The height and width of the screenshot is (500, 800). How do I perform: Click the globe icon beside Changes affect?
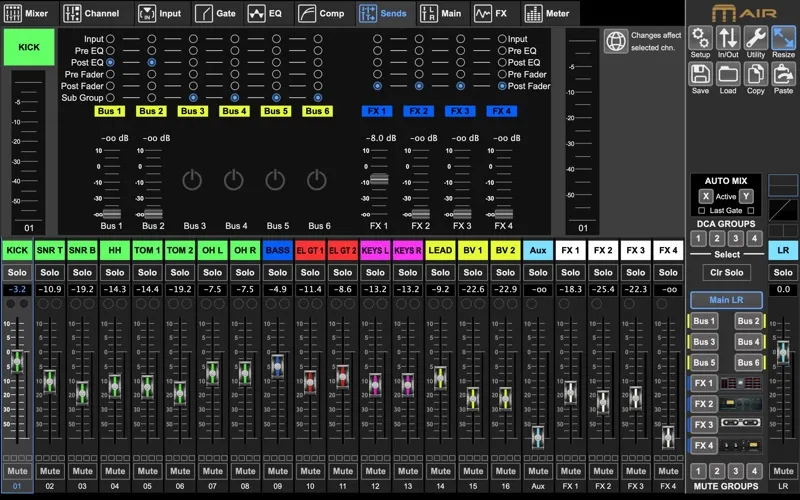pos(616,41)
